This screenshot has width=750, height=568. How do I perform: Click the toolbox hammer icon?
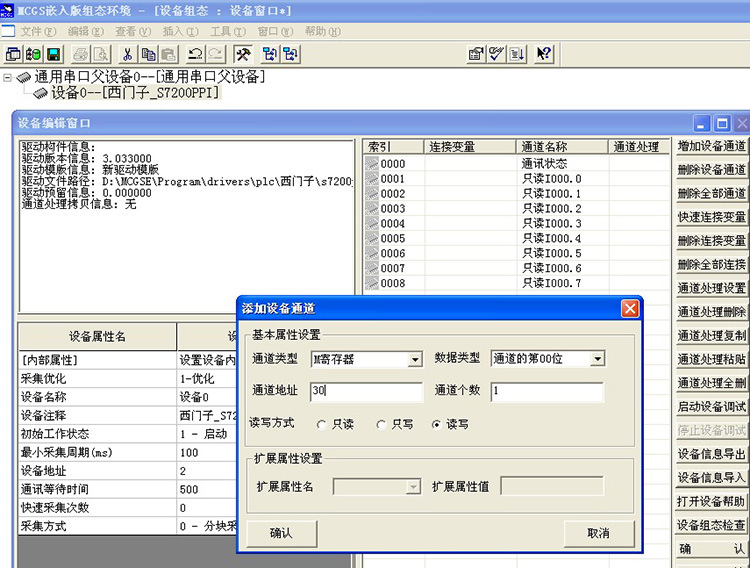point(243,54)
